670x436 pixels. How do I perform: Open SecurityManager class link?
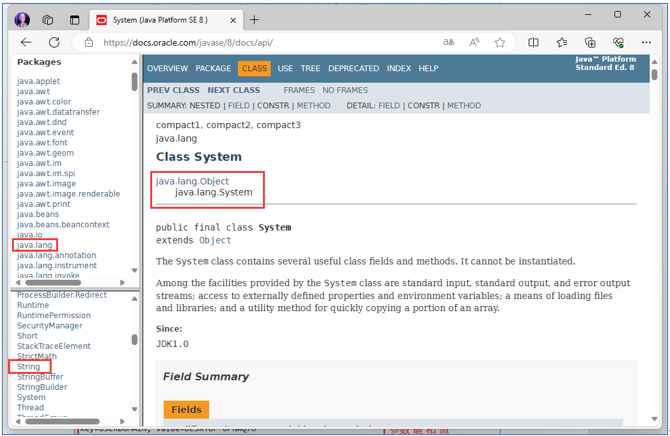[50, 326]
